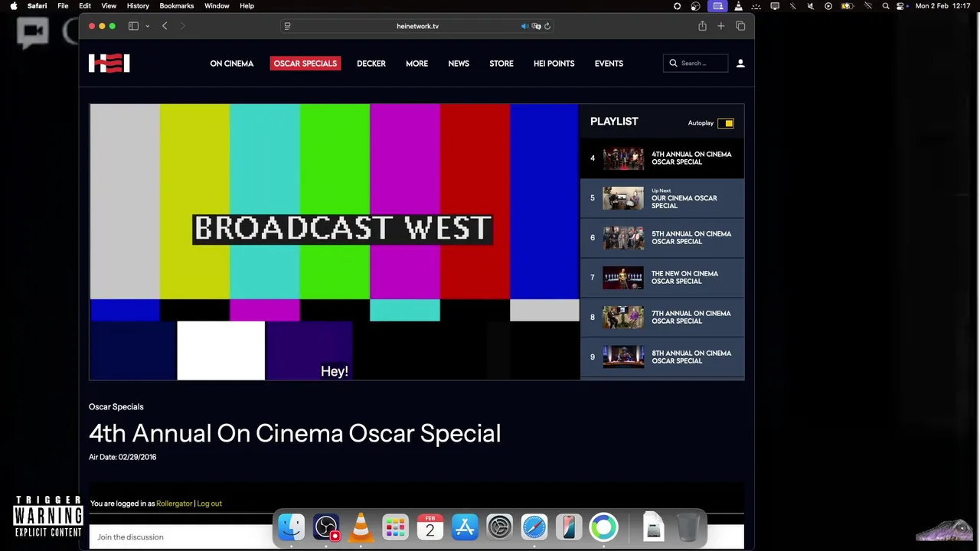Open the History menu
980x551 pixels.
pos(138,6)
